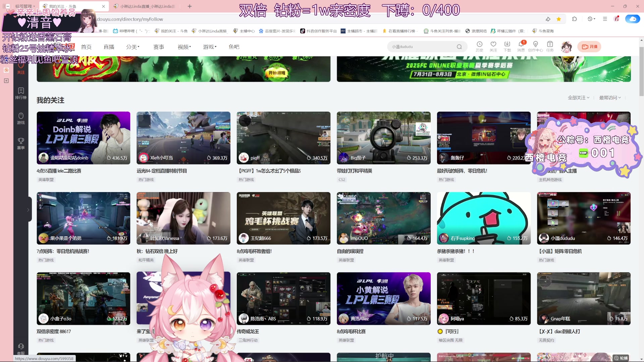
Task: Open stream title 传奇威龙王
Action: [x=248, y=331]
